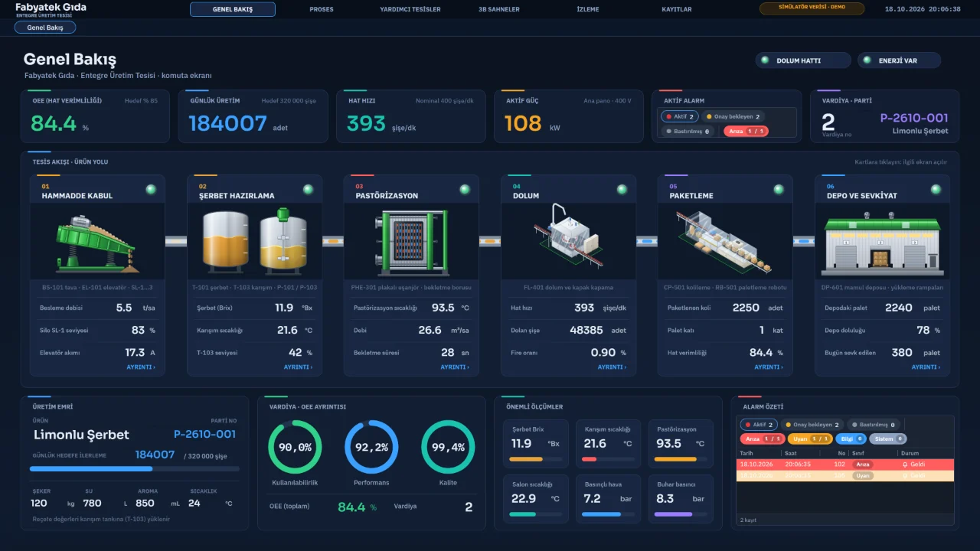Open the Hammadde Kabul vibrating feeder illustration

[x=97, y=242]
